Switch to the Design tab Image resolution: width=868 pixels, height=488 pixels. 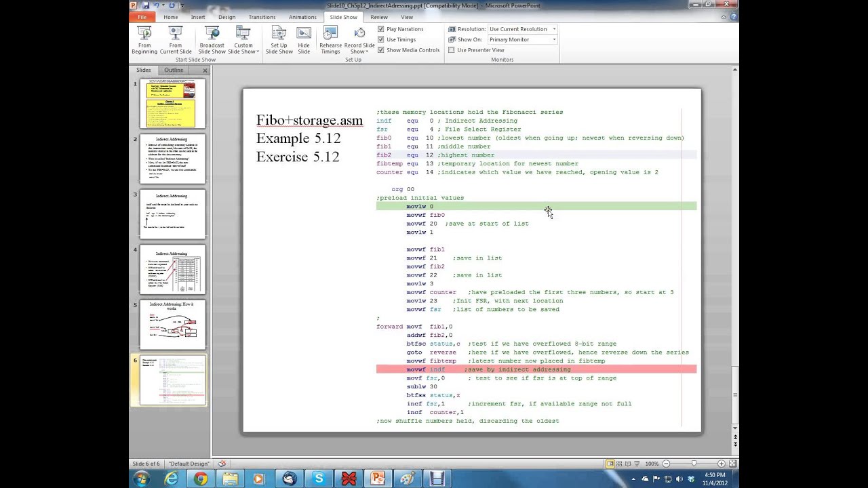[227, 17]
